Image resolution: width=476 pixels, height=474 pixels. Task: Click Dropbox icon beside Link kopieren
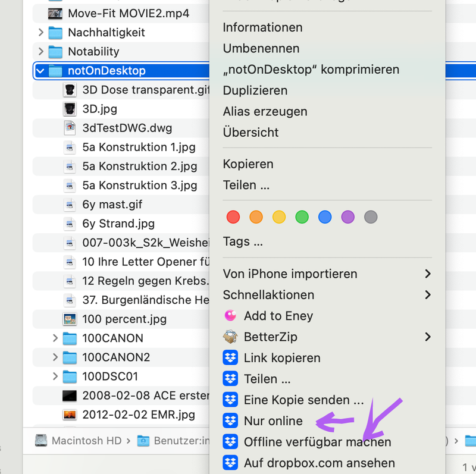[230, 358]
